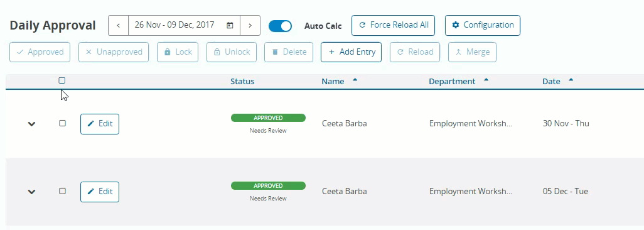Expand the 05 Dec - Tue row chevron
The width and height of the screenshot is (644, 230).
[x=31, y=192]
